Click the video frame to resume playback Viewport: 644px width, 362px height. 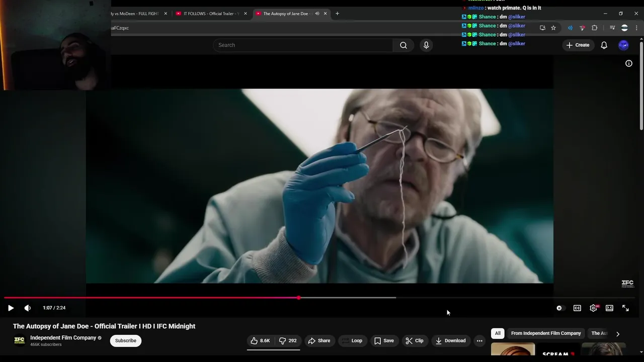click(319, 186)
